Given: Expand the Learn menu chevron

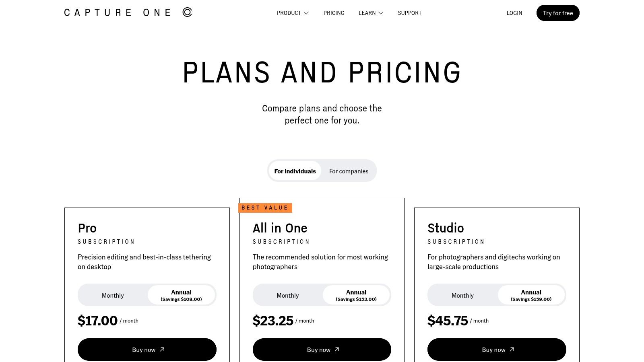Looking at the screenshot, I should pos(381,13).
